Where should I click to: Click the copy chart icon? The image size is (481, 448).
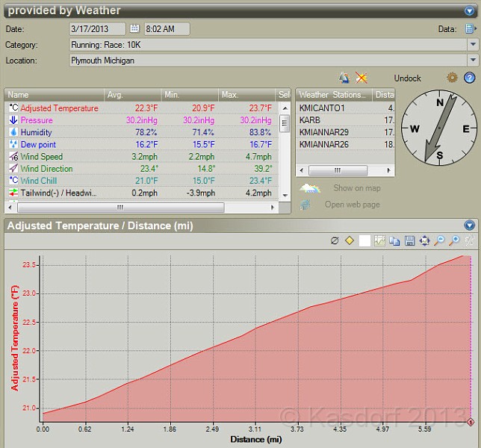tap(394, 240)
